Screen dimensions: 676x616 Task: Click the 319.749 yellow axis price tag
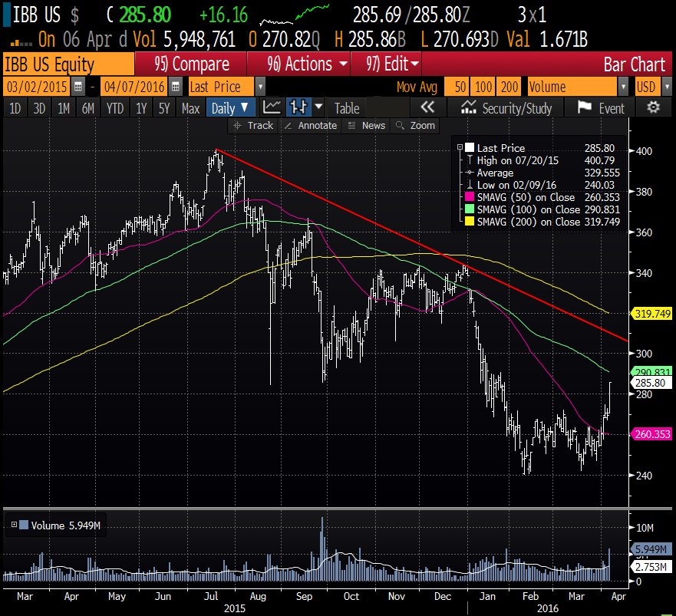coord(652,314)
